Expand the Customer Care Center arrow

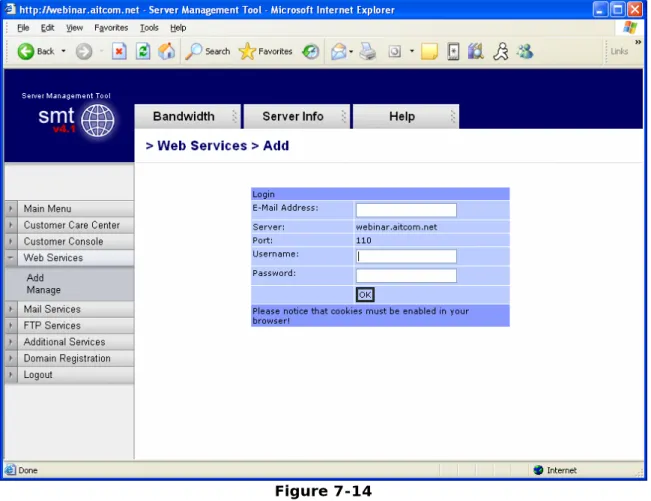pyautogui.click(x=11, y=225)
